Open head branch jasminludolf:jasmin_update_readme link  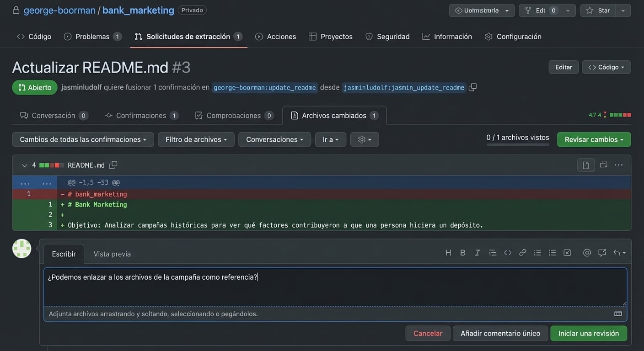pyautogui.click(x=404, y=88)
